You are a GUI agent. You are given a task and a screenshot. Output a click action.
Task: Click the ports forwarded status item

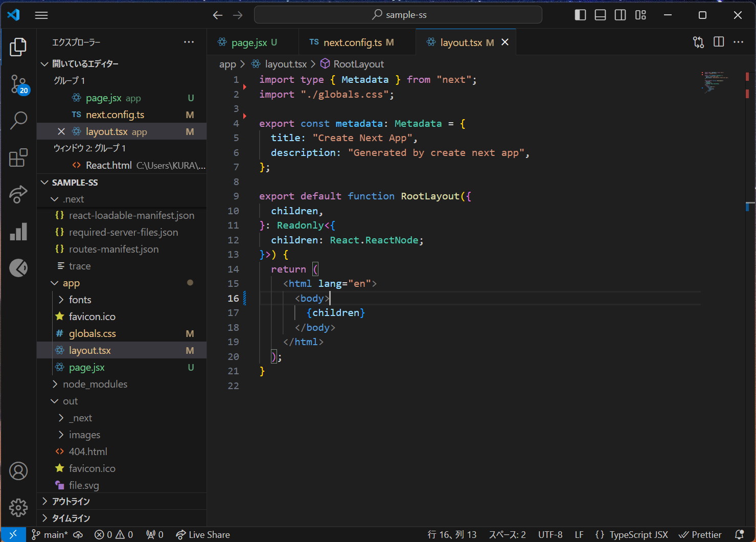(x=155, y=534)
